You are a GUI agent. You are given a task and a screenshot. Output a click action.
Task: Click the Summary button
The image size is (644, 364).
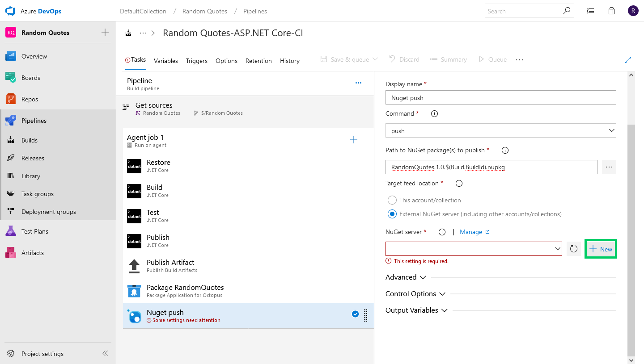(449, 59)
